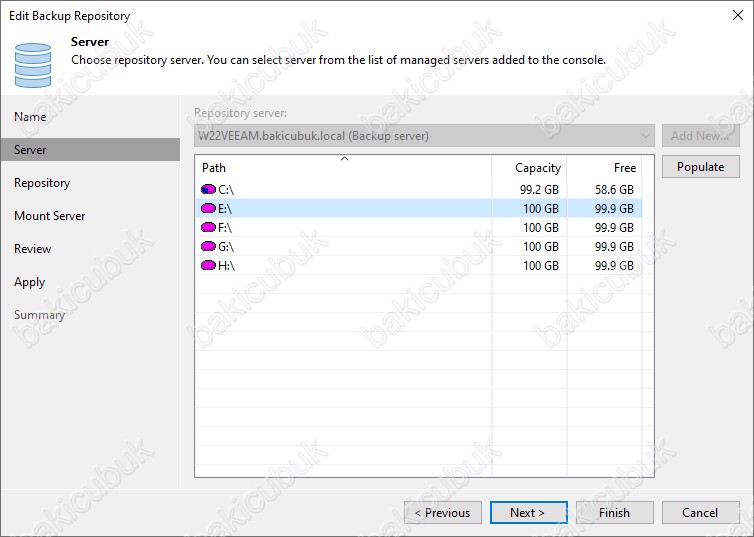Image resolution: width=754 pixels, height=537 pixels.
Task: Click the Populate button
Action: 701,167
